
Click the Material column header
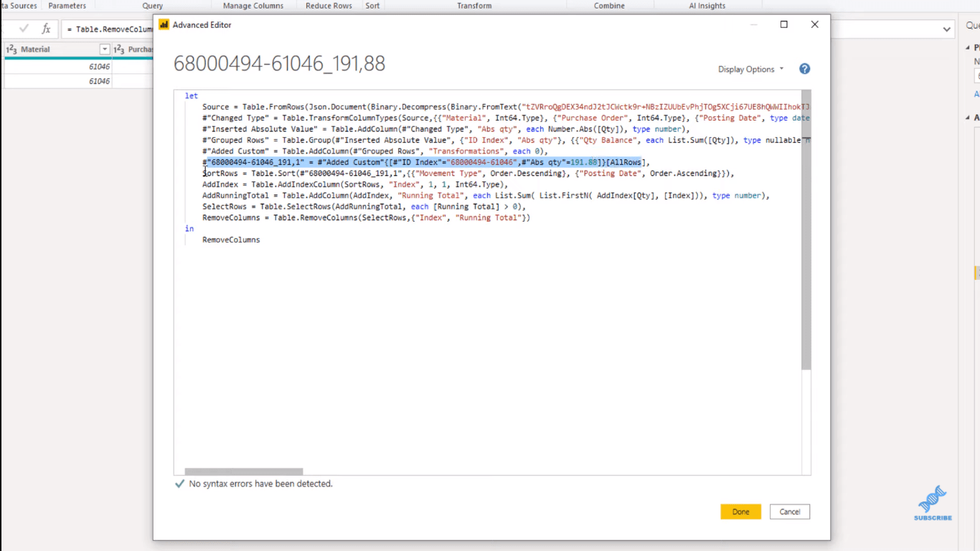click(57, 50)
